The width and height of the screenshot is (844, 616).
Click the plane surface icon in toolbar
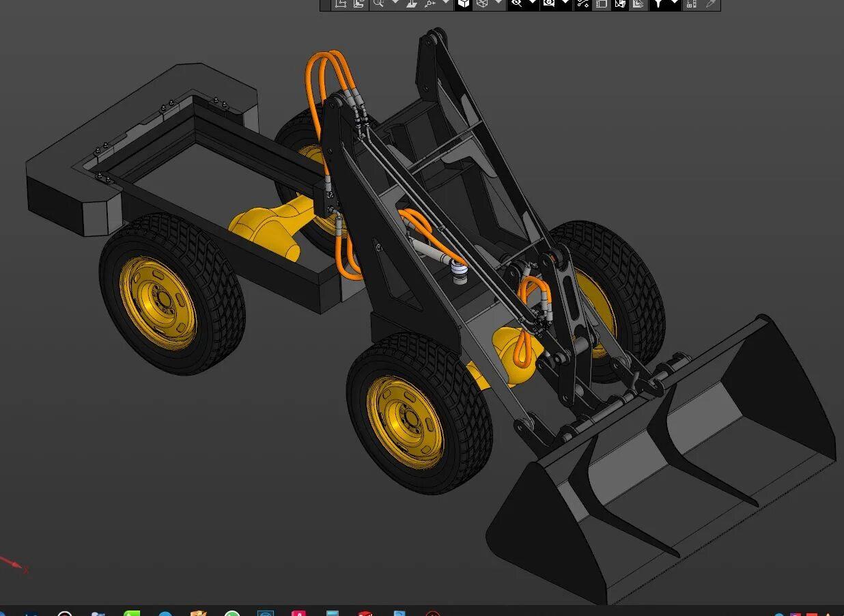point(412,3)
